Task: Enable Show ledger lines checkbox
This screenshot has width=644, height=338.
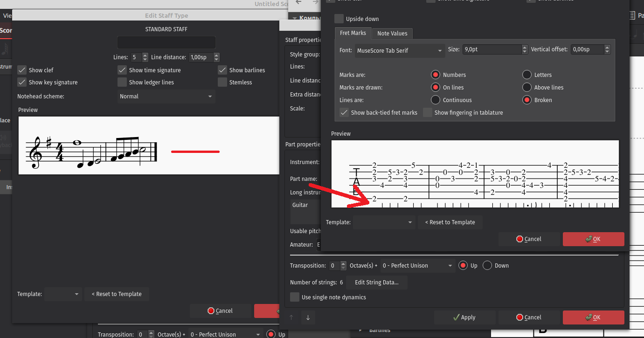Action: [122, 82]
